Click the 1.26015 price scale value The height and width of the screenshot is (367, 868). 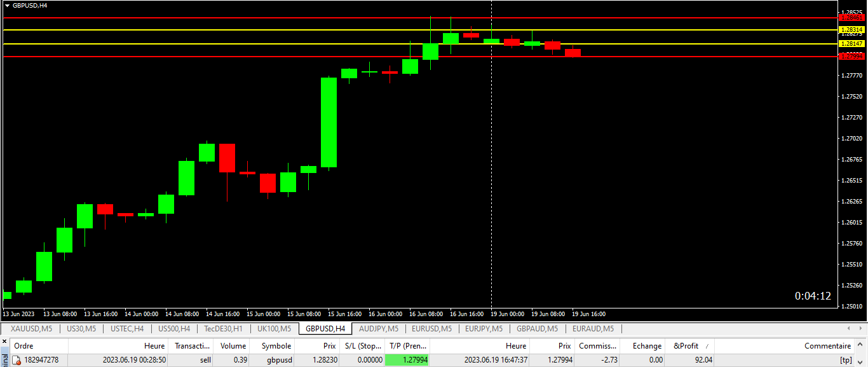point(852,223)
